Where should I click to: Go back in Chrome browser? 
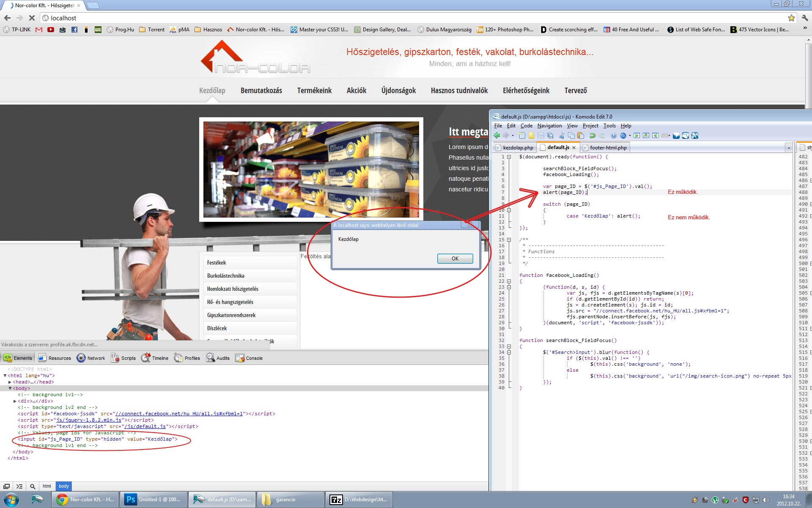(7, 18)
